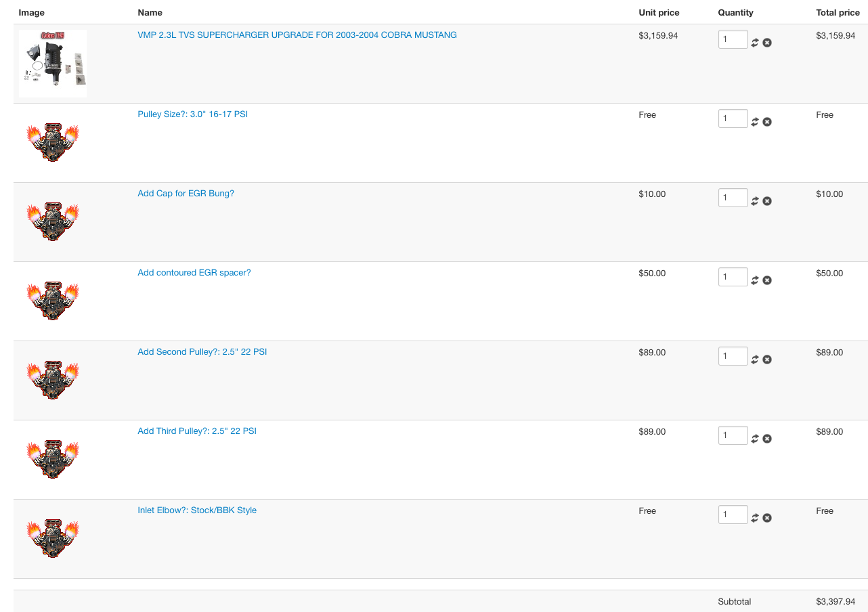Click Inlet Elbow Stock/BBK Style link
Image resolution: width=868 pixels, height=612 pixels.
tap(196, 510)
